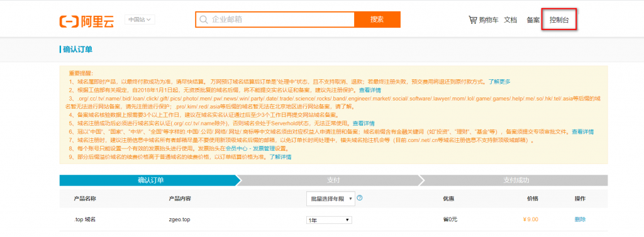
Task: Click the 产品内容 column header
Action: tap(180, 199)
